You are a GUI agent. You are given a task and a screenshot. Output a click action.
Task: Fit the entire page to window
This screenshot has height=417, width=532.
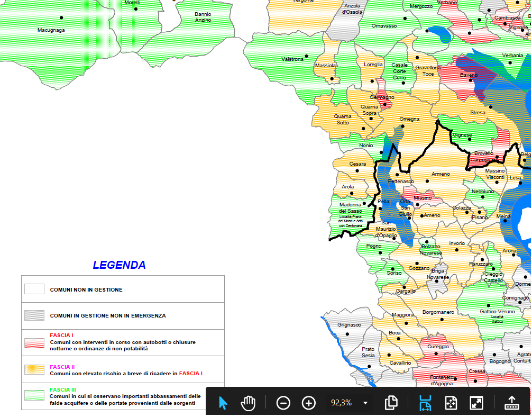pyautogui.click(x=451, y=403)
